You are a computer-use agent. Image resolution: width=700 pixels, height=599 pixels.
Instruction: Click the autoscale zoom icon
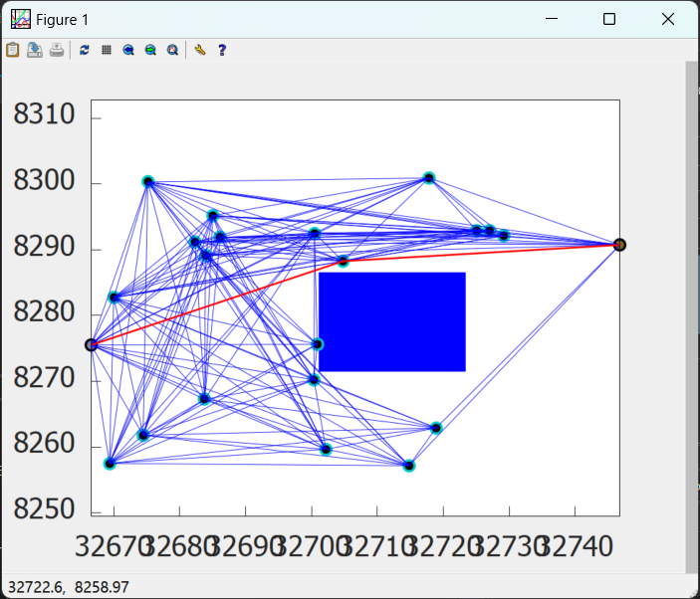coord(172,50)
